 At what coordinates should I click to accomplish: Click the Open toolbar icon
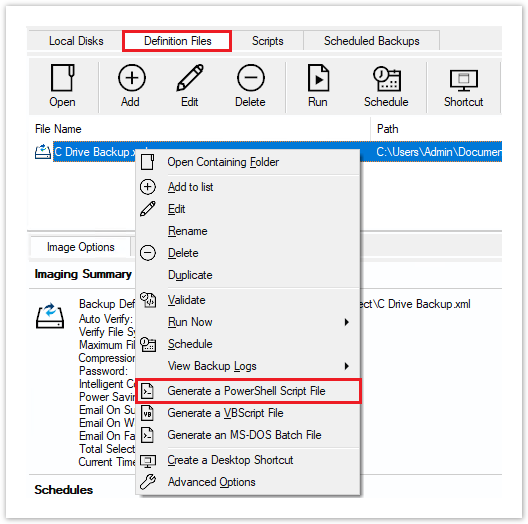[62, 78]
